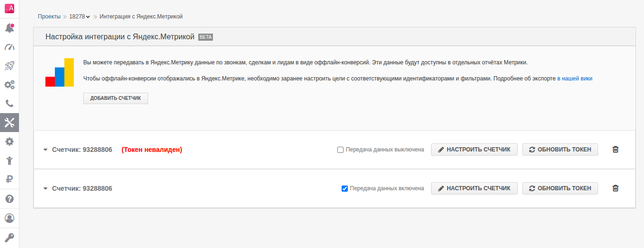Click 'Настроить счетчик' for the enabled counter

tap(474, 188)
